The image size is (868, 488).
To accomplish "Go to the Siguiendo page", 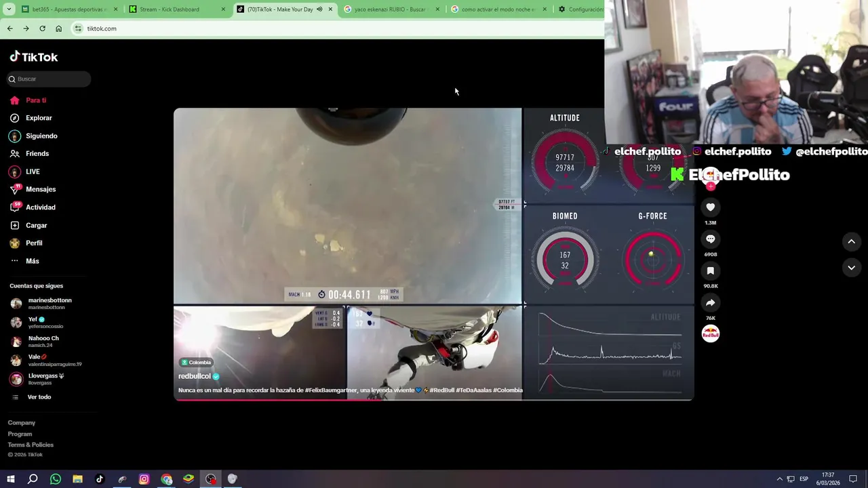I will tap(41, 136).
